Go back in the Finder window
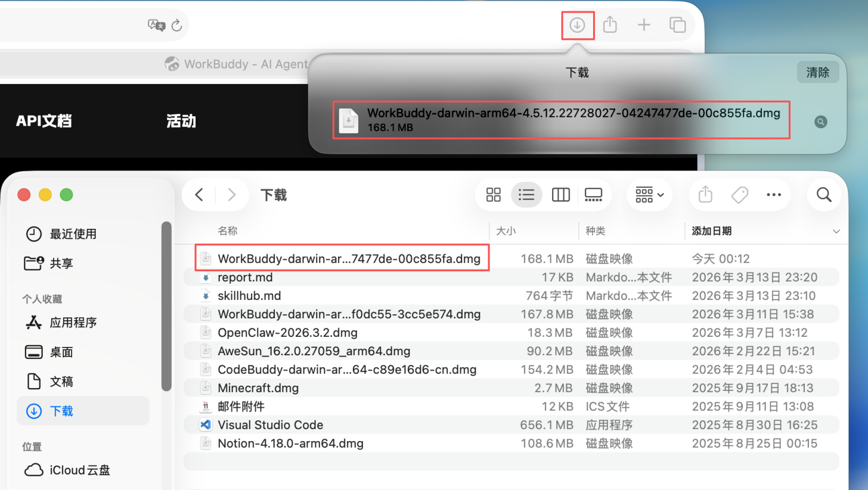The height and width of the screenshot is (490, 868). click(200, 194)
